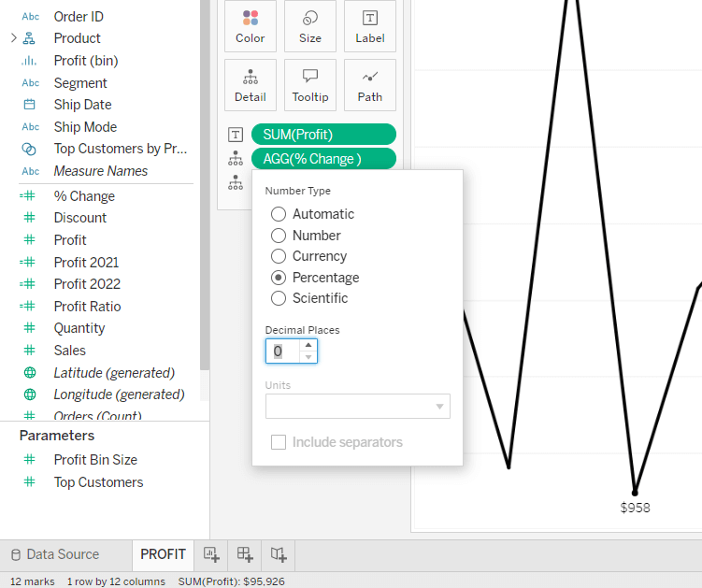Click the set icon next to Top Customers
Viewport: 702px width, 588px height.
point(29,149)
